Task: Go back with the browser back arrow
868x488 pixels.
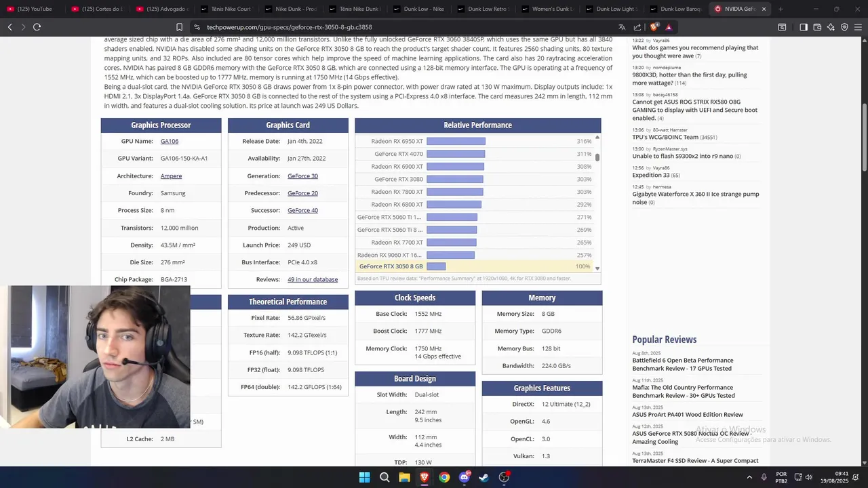Action: [9, 27]
